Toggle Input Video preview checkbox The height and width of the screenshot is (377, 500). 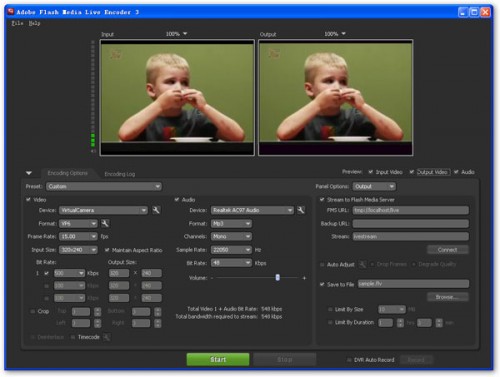point(370,172)
